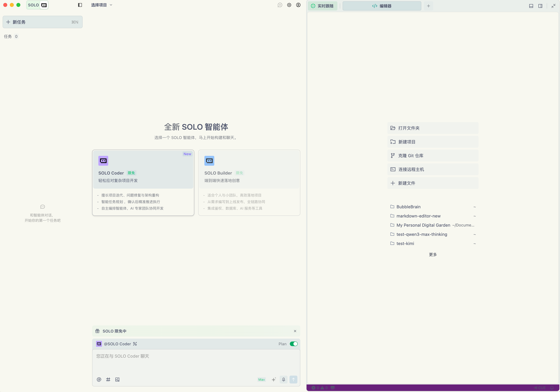560x392 pixels.
Task: Click the image attachment icon
Action: (x=117, y=379)
